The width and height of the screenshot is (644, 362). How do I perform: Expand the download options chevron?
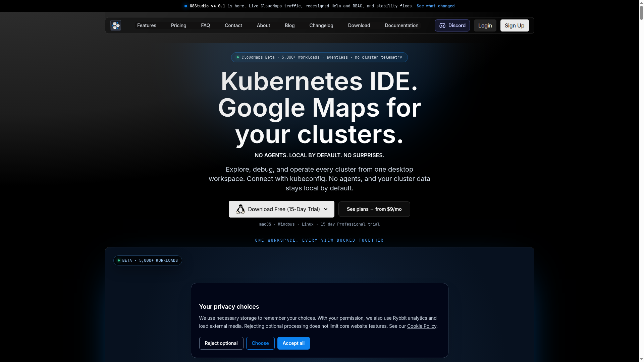point(326,209)
